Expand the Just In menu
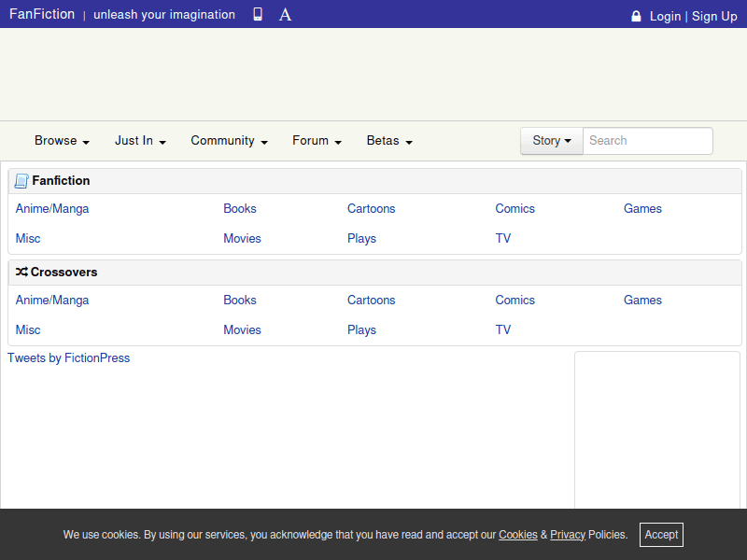 (140, 141)
